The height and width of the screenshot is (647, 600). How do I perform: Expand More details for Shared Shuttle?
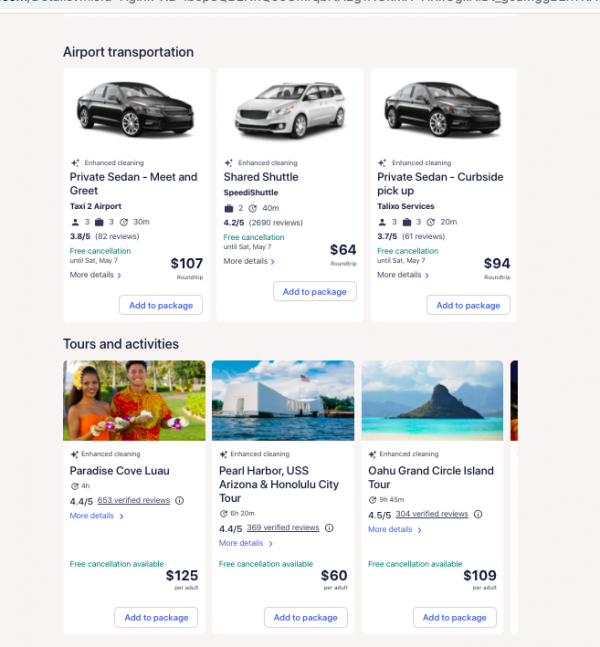249,261
